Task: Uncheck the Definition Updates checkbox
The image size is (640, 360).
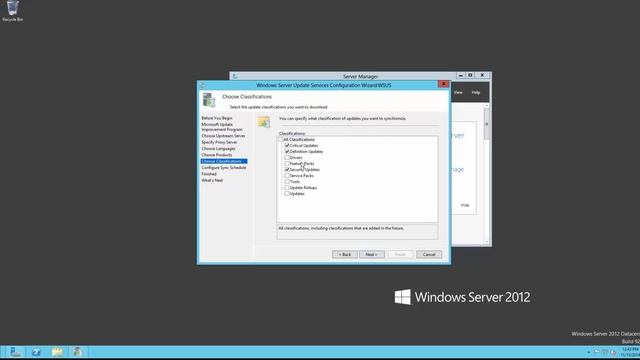Action: [x=287, y=151]
